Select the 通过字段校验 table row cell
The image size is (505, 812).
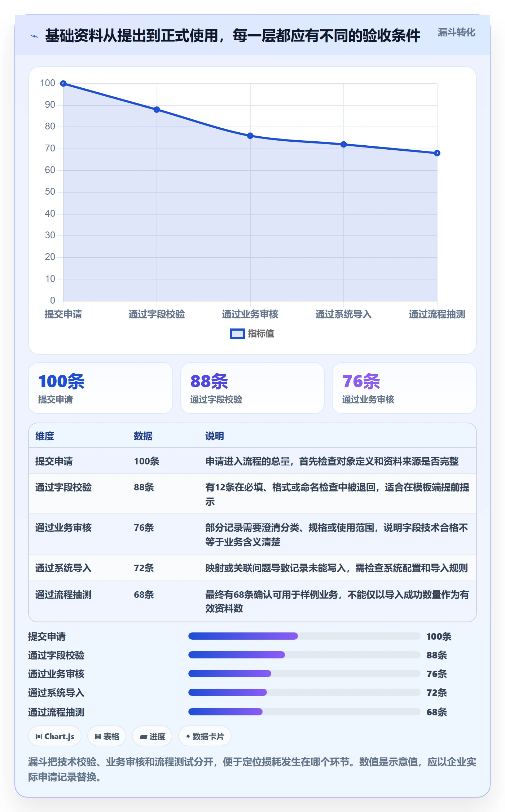click(x=63, y=487)
